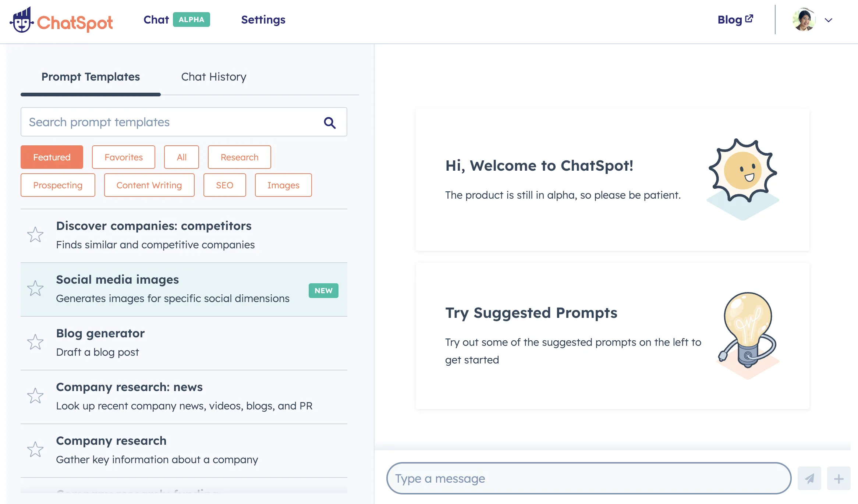Click the Type a message input
Viewport: 858px width, 504px height.
point(589,478)
